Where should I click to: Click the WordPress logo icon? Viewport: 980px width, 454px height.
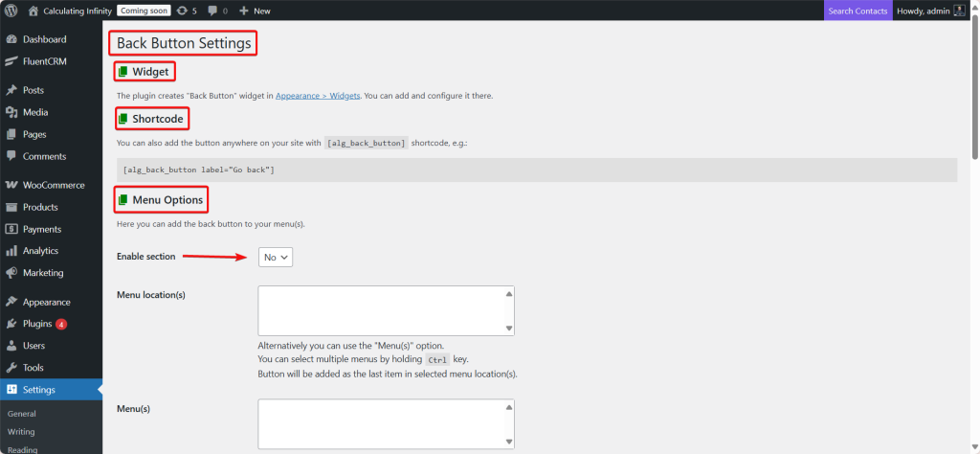click(11, 11)
